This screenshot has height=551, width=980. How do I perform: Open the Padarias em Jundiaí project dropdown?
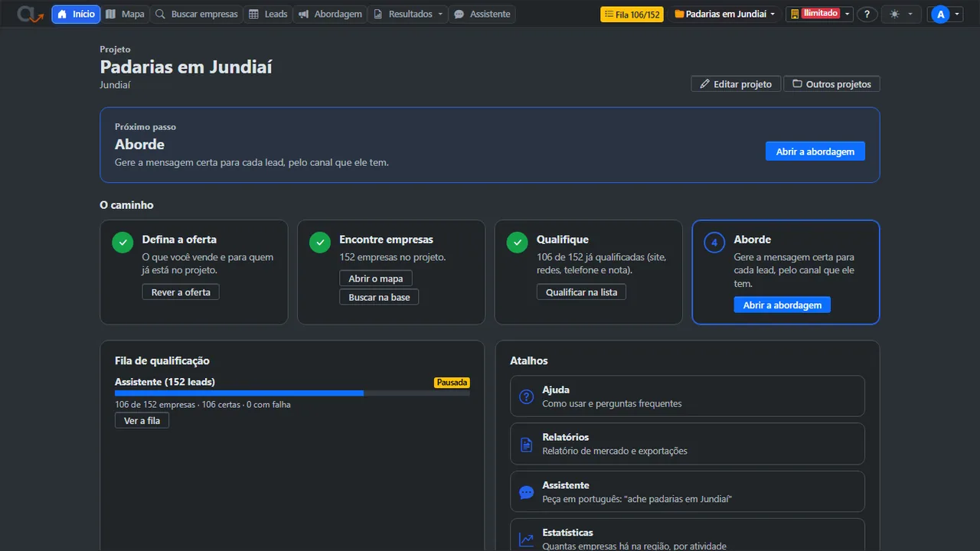tap(724, 14)
